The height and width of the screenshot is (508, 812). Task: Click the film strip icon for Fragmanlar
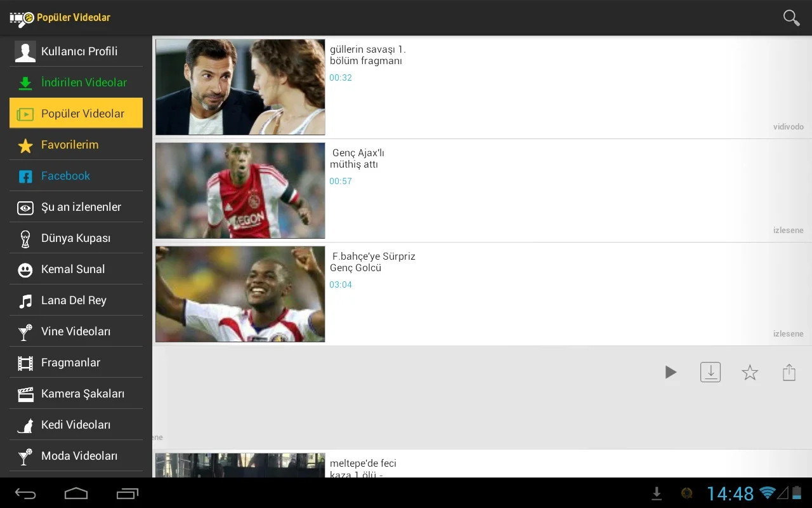25,363
